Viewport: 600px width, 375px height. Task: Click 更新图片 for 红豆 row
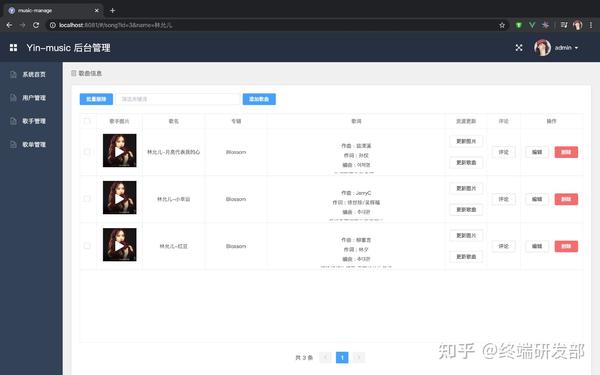click(x=466, y=235)
